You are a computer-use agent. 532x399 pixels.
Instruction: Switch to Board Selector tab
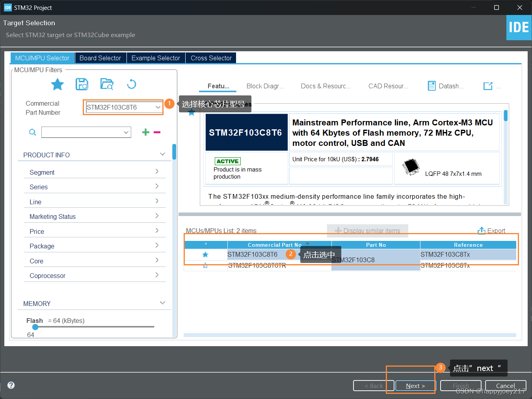pyautogui.click(x=100, y=58)
